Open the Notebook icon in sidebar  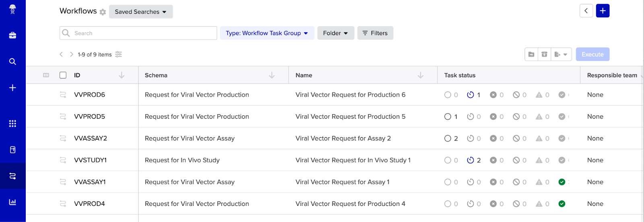(12, 150)
